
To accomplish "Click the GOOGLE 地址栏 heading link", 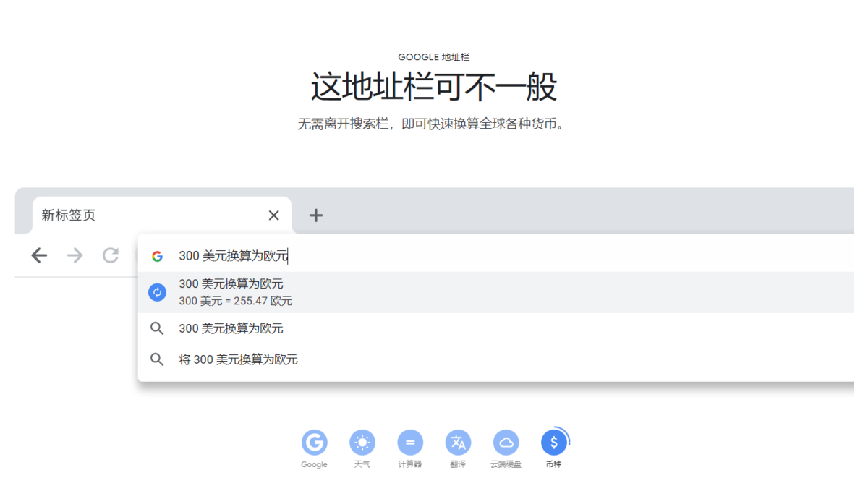I will (x=434, y=56).
